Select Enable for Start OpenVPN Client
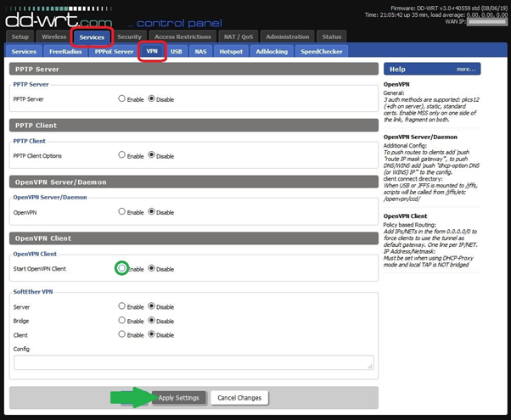 pyautogui.click(x=122, y=268)
